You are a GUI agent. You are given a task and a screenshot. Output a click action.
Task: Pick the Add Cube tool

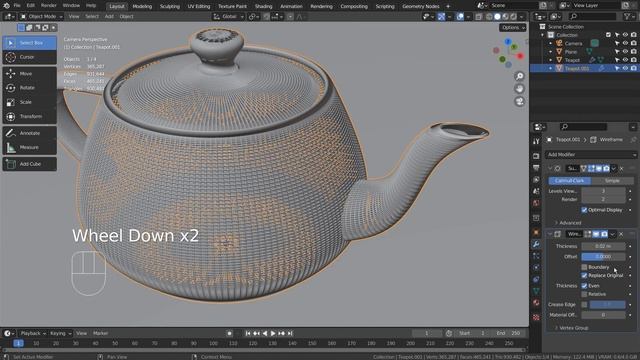pyautogui.click(x=29, y=164)
